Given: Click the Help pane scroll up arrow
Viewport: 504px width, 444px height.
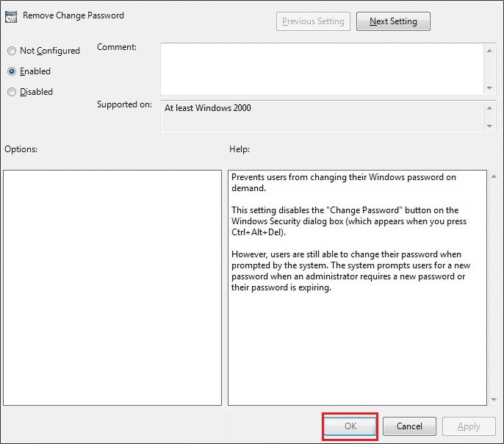Looking at the screenshot, I should tap(494, 176).
